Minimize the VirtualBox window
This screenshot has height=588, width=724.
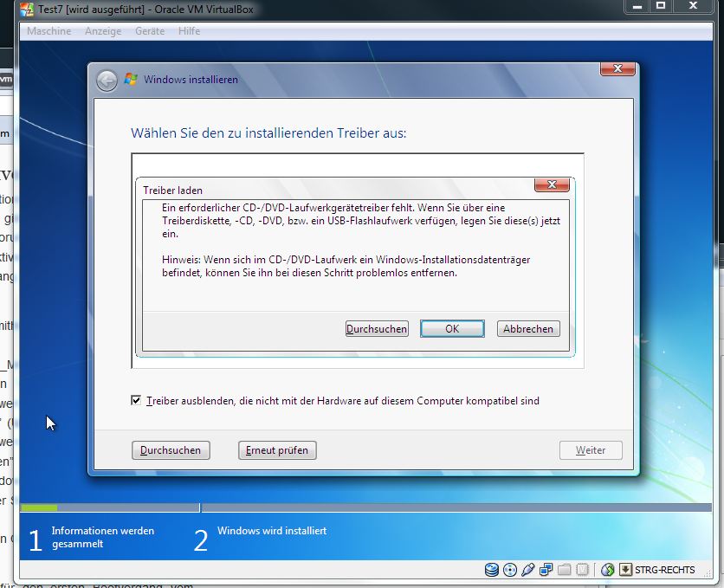[637, 6]
